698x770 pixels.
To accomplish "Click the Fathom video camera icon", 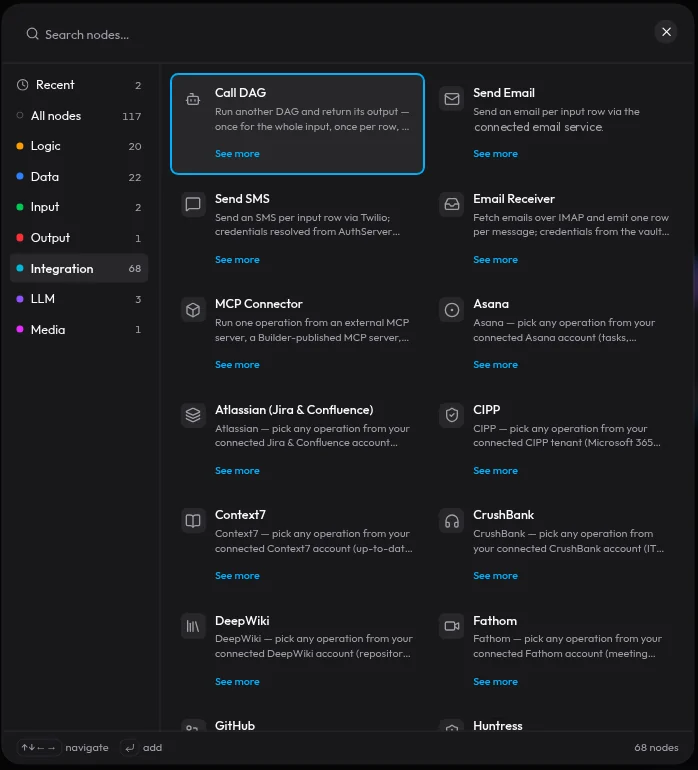I will [451, 626].
